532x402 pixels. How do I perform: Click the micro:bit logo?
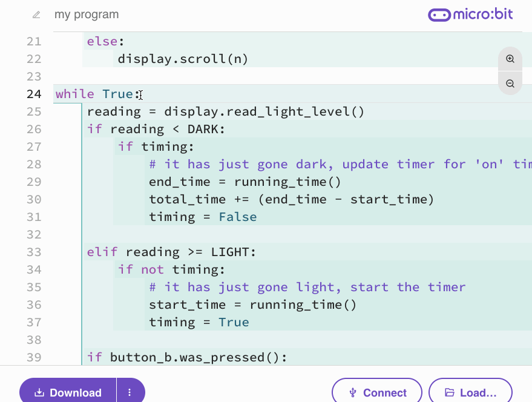point(471,14)
